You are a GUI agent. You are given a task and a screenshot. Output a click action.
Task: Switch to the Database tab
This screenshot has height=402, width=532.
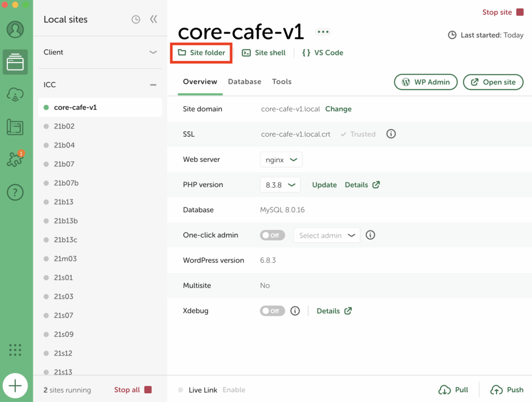pos(244,82)
